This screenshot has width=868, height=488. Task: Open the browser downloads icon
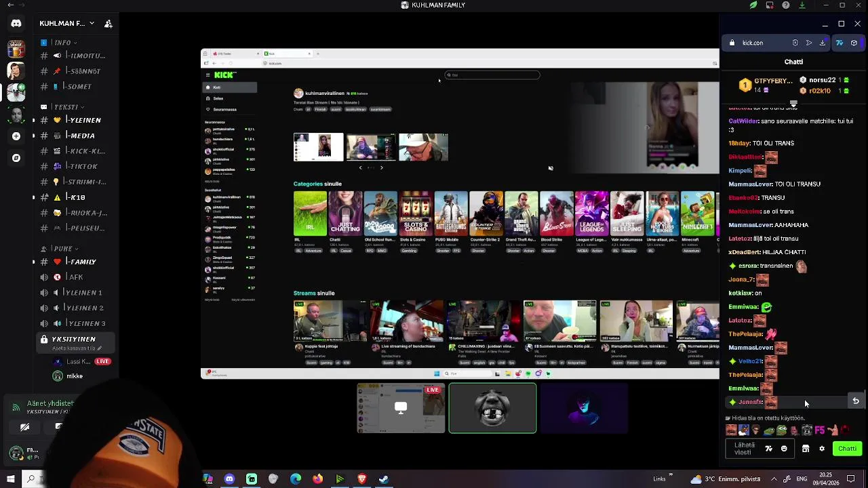[x=823, y=43]
